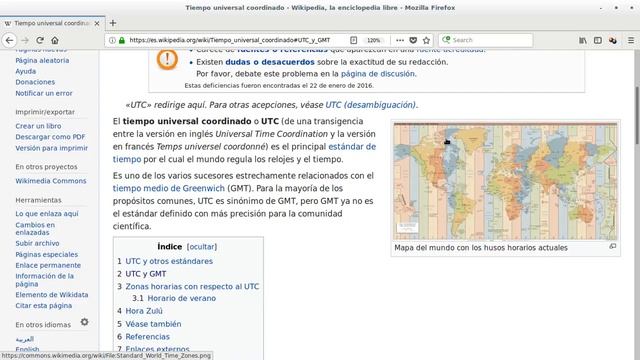Viewport: 640px width, 360px height.
Task: Open the Firefox hamburger menu
Action: (631, 40)
